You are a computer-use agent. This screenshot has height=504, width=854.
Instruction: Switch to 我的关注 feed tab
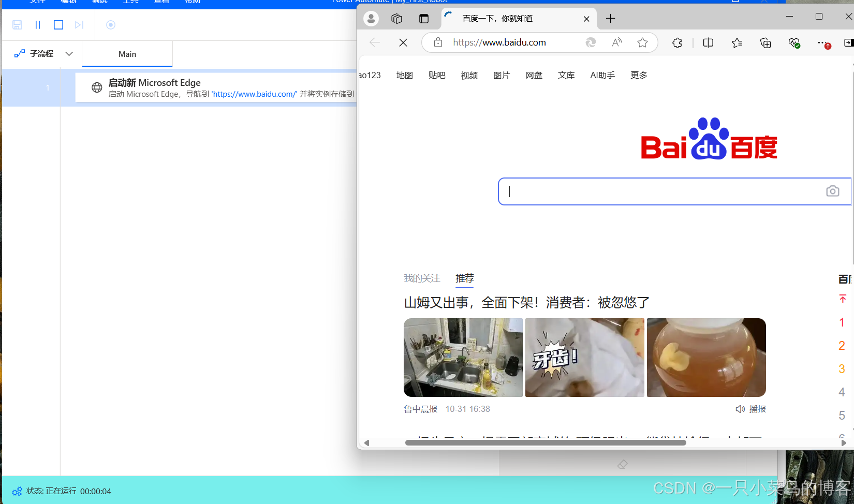[x=422, y=278]
